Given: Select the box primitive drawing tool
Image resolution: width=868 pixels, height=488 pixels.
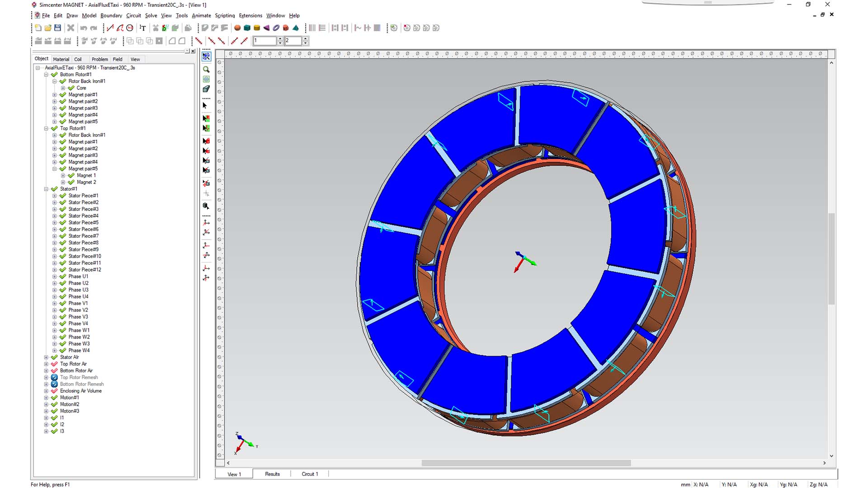Looking at the screenshot, I should [x=247, y=28].
